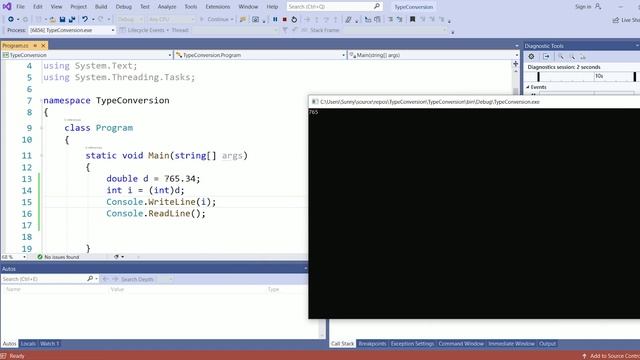
Task: Click the Autos search magnifier icon
Action: tap(90, 279)
